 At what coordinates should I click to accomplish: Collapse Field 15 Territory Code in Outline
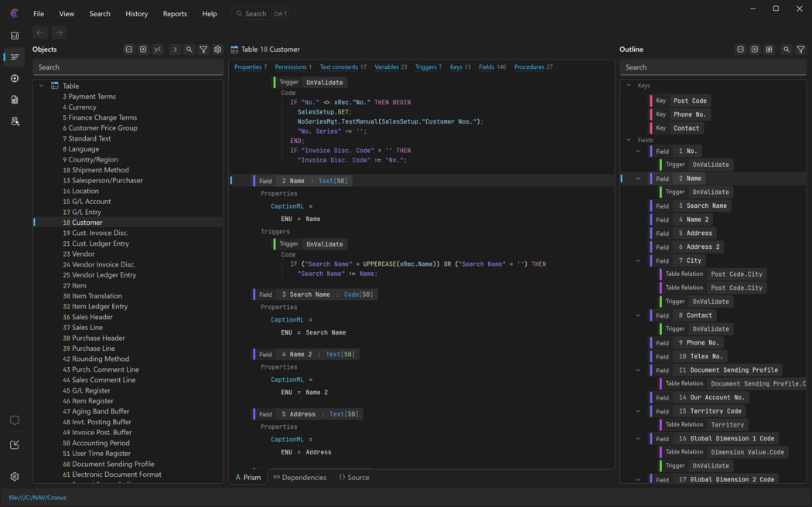pyautogui.click(x=638, y=411)
